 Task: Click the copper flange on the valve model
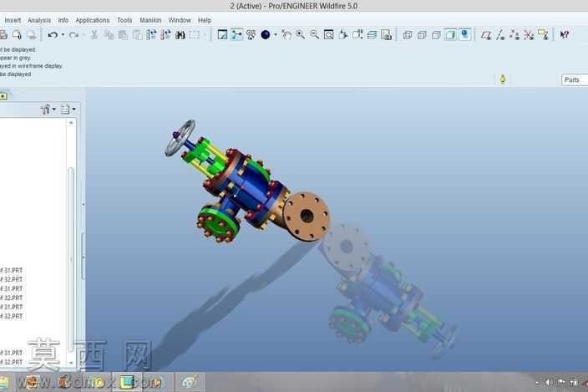coord(307,216)
